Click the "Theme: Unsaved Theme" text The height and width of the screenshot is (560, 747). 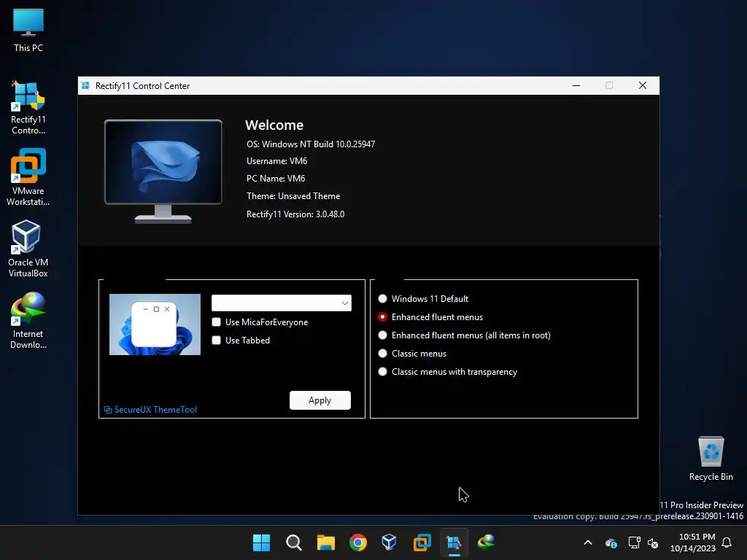[x=293, y=196]
